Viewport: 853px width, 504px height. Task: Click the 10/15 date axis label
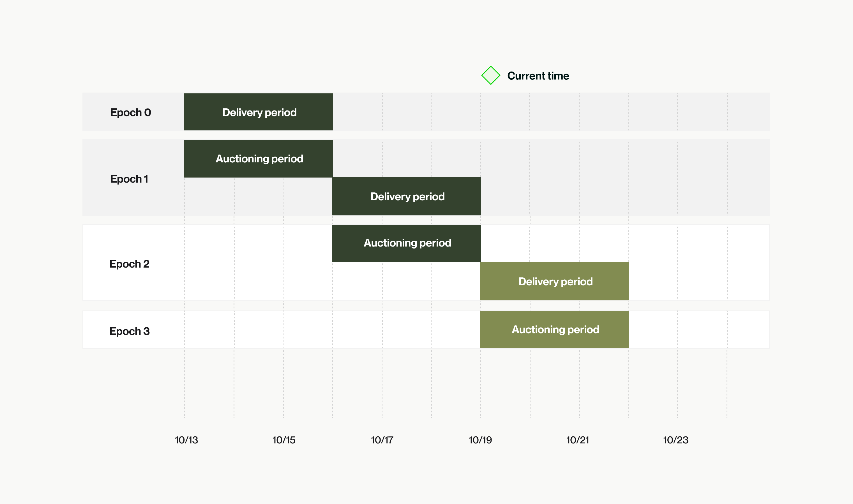point(284,440)
